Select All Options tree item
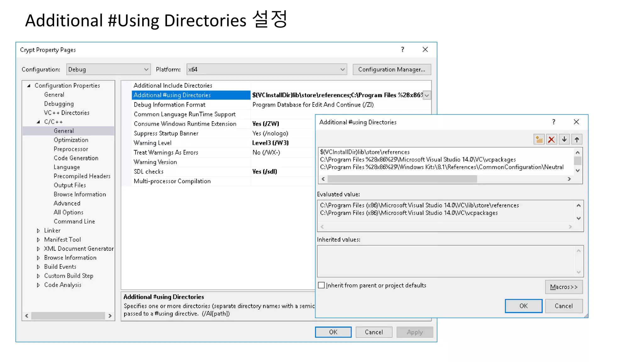 click(69, 212)
